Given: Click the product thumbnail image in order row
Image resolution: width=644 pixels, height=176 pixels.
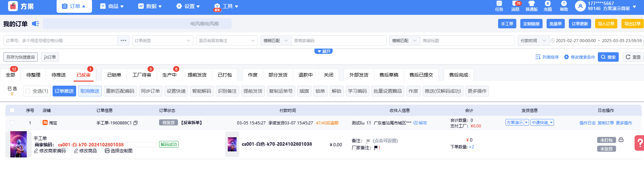Looking at the screenshot, I should coord(19,144).
